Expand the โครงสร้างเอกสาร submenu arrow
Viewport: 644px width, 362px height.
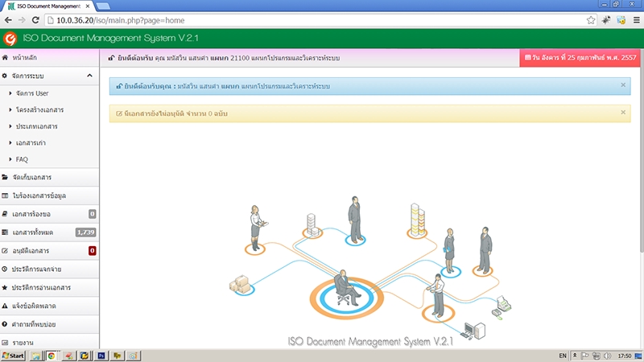pos(10,110)
